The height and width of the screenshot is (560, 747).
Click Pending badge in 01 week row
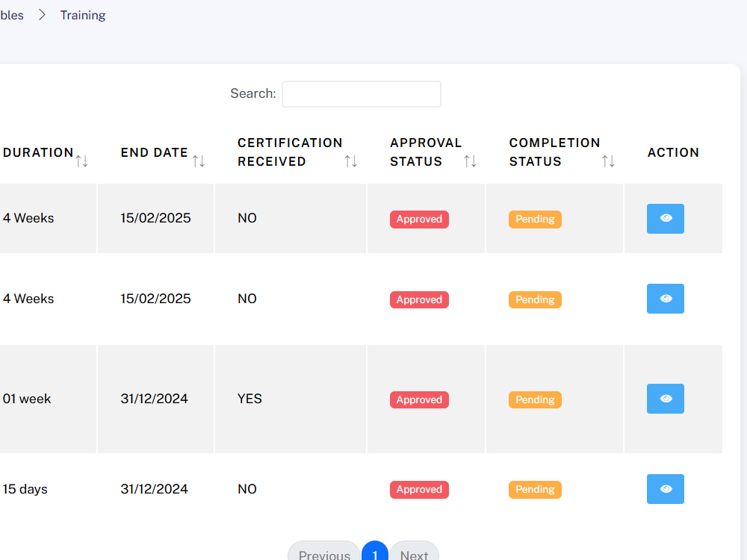click(x=535, y=399)
